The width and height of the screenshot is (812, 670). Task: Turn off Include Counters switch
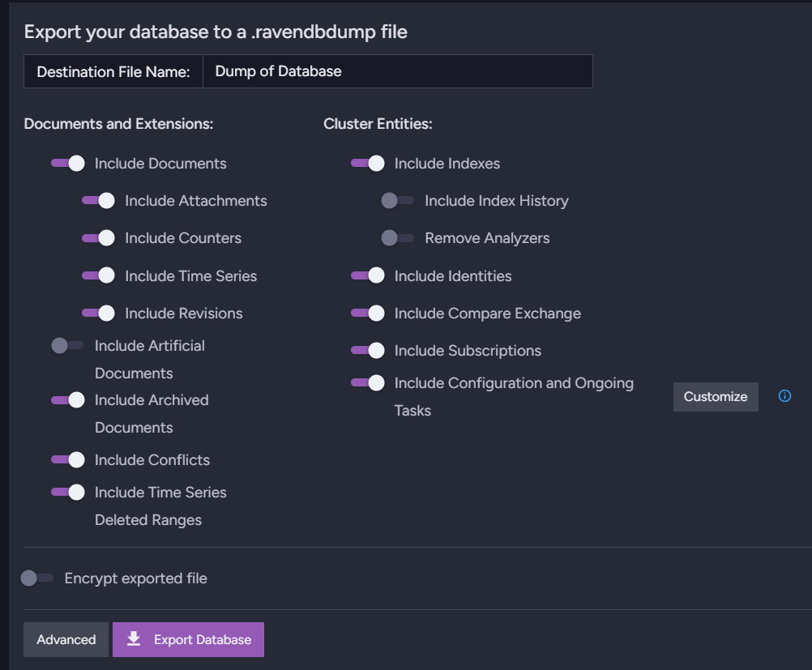pos(98,237)
